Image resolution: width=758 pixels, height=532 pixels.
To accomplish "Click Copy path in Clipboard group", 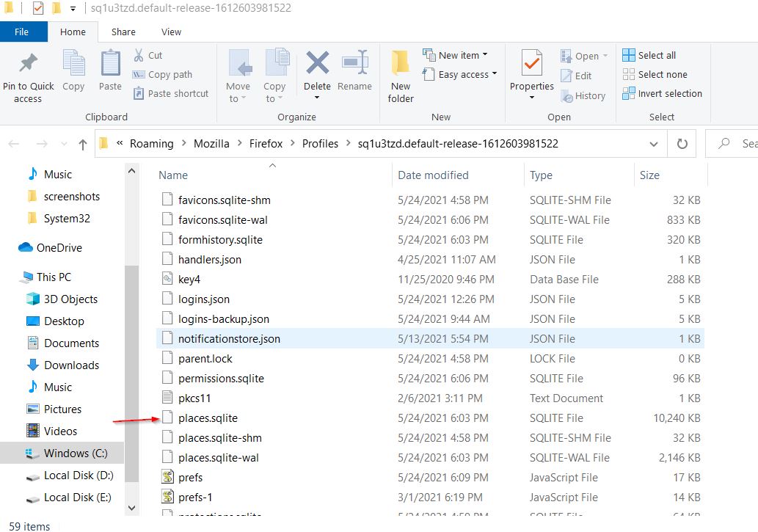I will (x=162, y=75).
